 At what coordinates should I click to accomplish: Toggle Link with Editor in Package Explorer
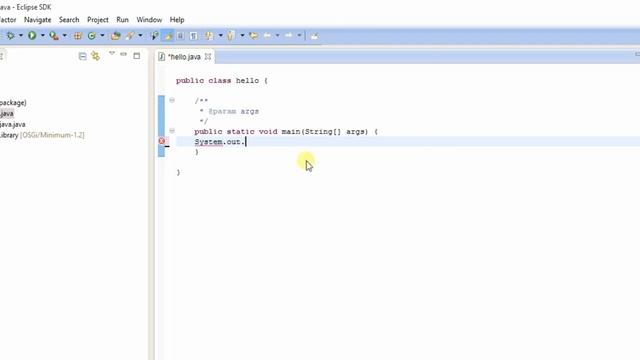(96, 56)
